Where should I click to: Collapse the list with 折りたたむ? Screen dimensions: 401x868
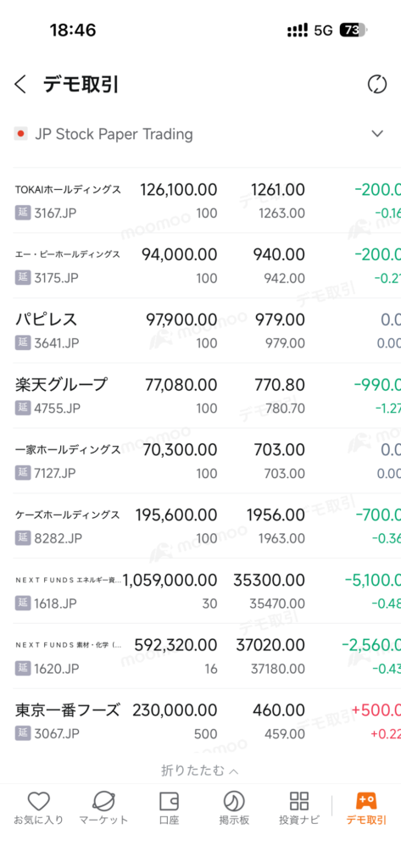pyautogui.click(x=200, y=770)
